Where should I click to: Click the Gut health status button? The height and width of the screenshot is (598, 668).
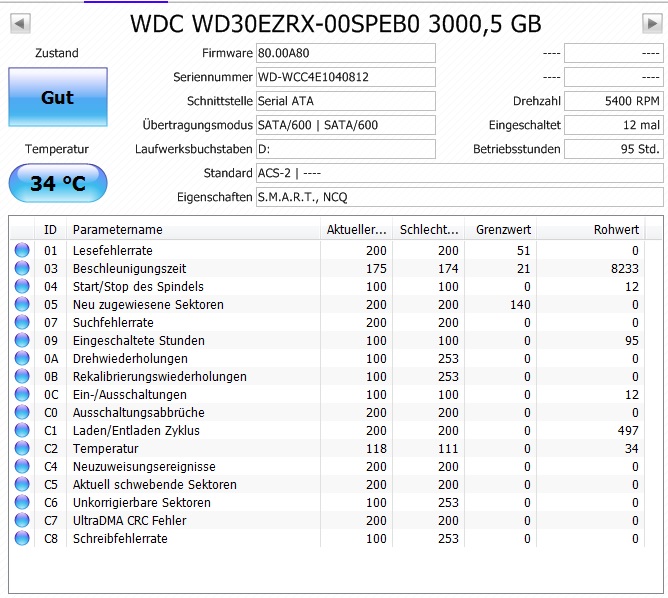[58, 97]
